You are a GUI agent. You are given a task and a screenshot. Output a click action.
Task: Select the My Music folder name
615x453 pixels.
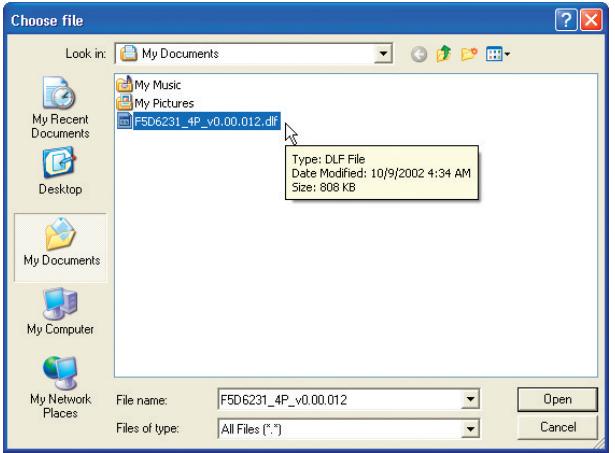point(157,85)
